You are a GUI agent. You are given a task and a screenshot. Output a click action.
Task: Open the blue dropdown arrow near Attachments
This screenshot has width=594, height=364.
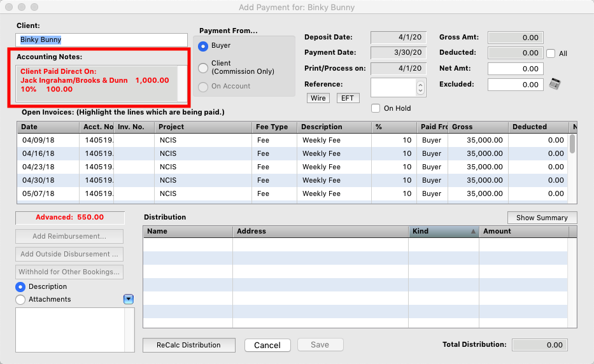(x=129, y=299)
